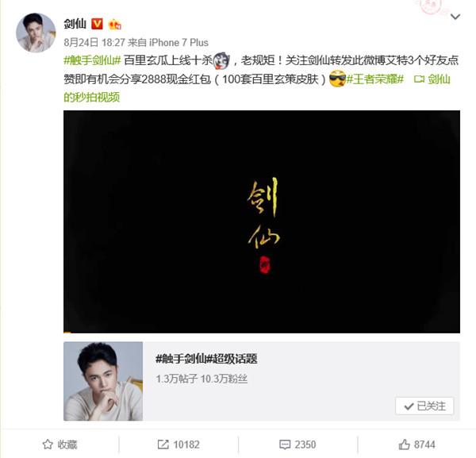476x458 pixels.
Task: Click the sunglasses emoji in post
Action: point(338,79)
